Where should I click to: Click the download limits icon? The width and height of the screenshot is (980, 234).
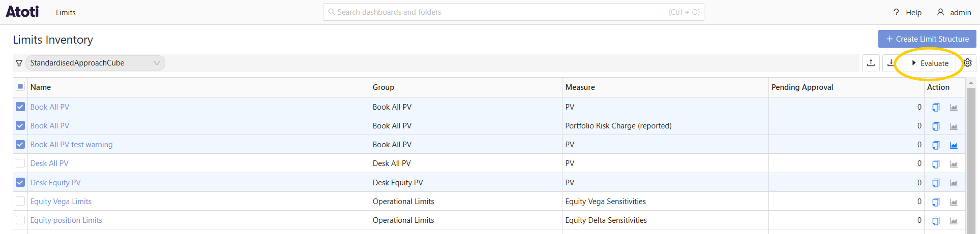(890, 63)
